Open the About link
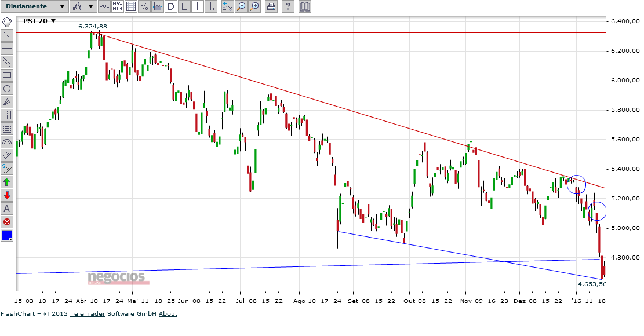 tap(168, 314)
